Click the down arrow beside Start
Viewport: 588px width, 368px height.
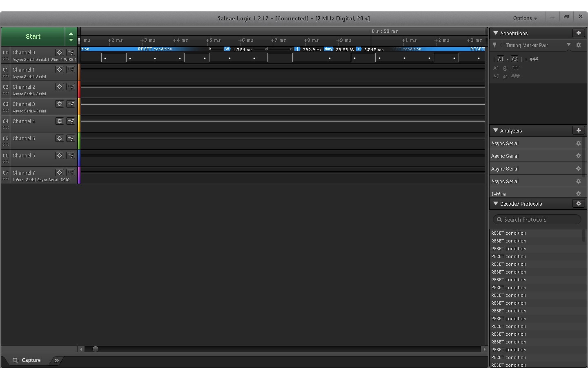point(71,40)
